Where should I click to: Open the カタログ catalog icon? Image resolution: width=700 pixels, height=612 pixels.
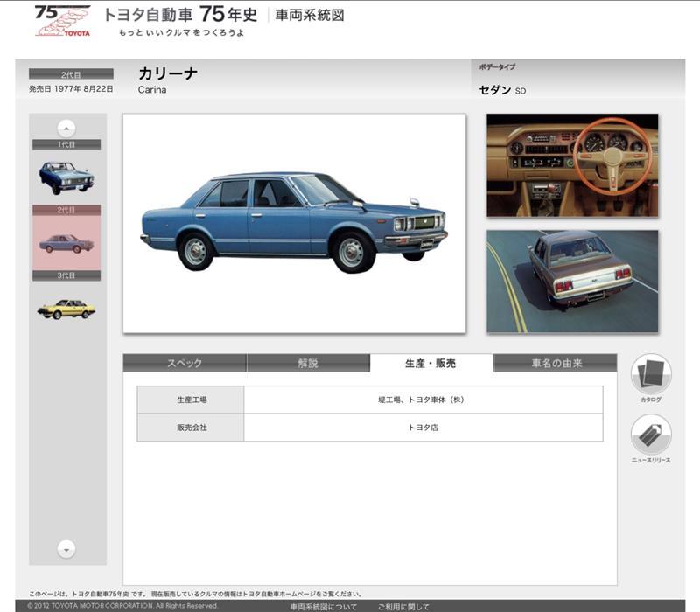point(651,374)
